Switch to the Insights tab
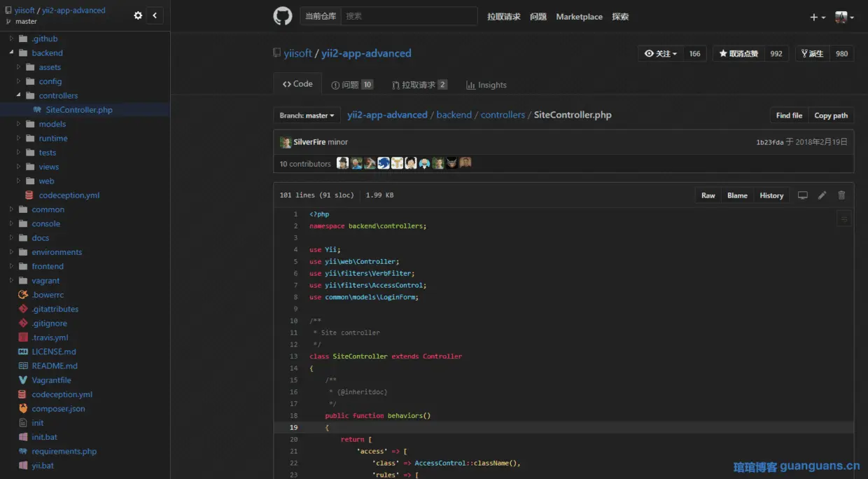This screenshot has width=868, height=479. tap(486, 85)
